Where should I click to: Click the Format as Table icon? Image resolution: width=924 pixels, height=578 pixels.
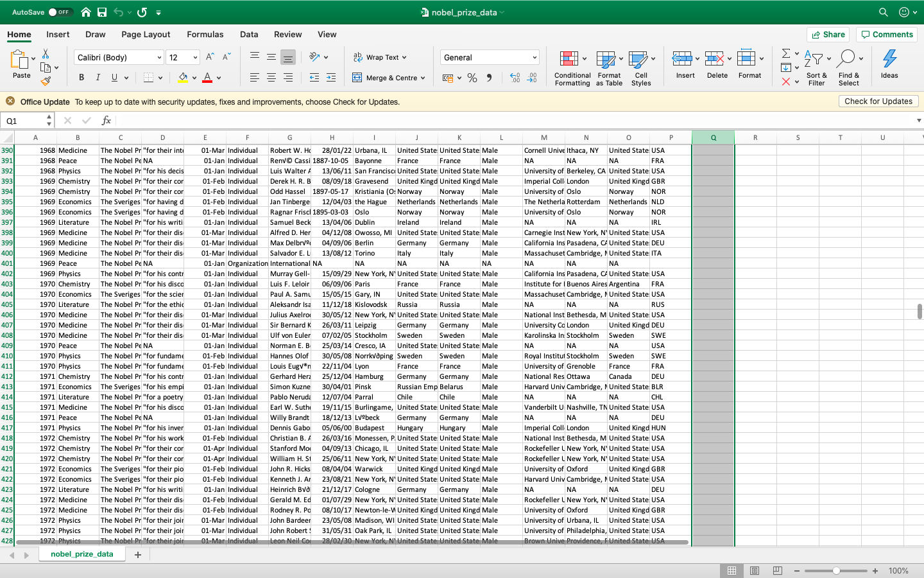click(x=607, y=67)
